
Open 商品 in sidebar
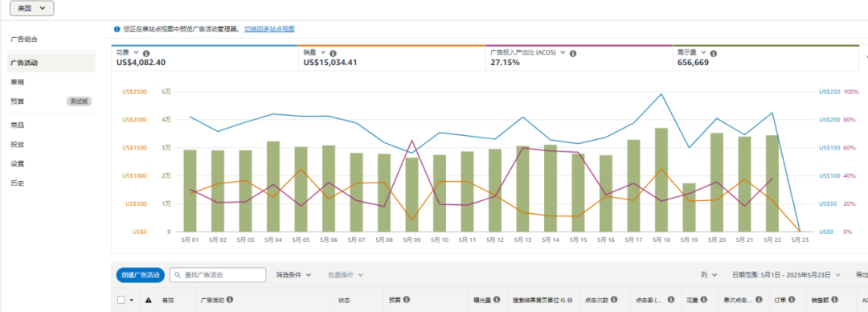tap(17, 125)
